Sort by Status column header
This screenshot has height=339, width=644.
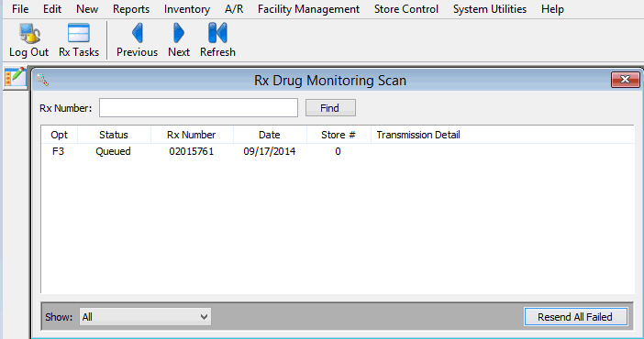[x=114, y=135]
